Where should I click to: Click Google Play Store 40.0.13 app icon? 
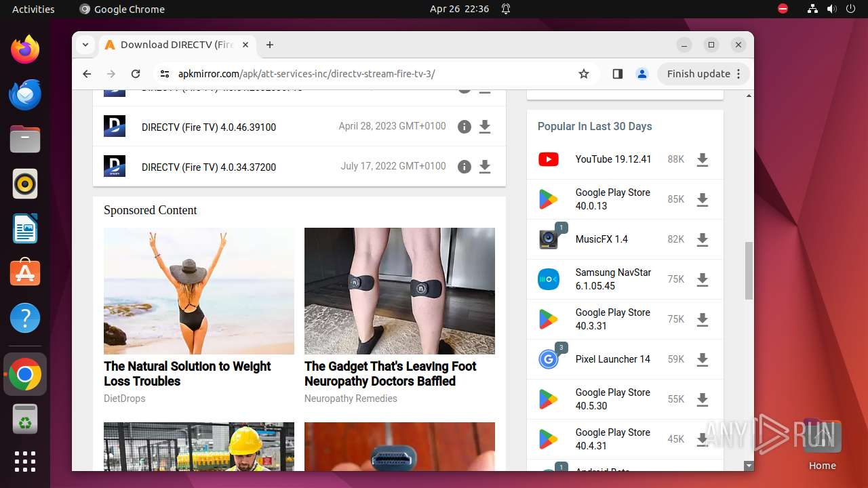[x=549, y=199]
